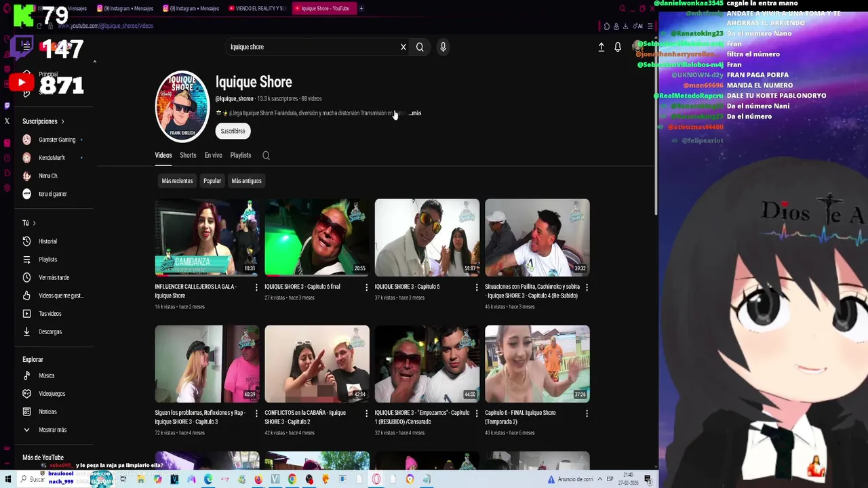This screenshot has height=488, width=868.
Task: Click the Iquique Shore channel avatar
Action: click(182, 106)
